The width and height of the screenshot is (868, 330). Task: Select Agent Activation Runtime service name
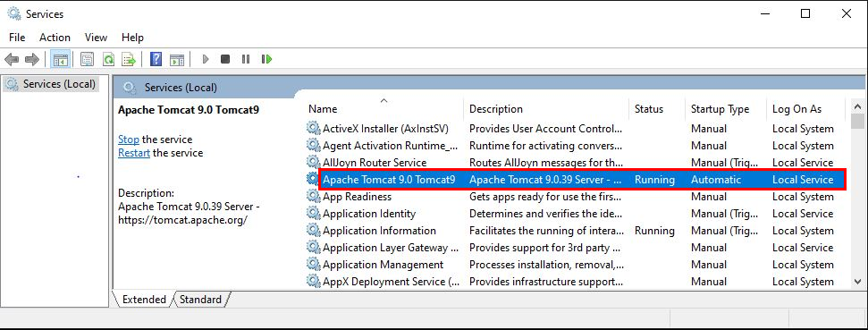pos(391,146)
